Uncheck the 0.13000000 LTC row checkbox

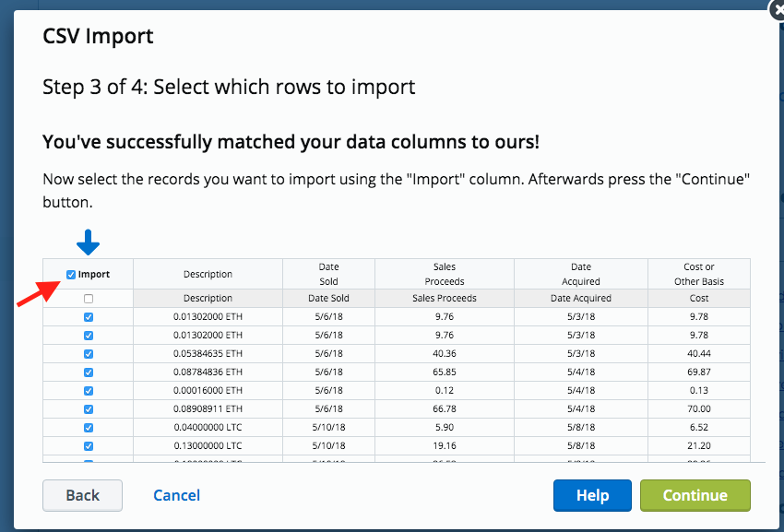click(x=89, y=446)
